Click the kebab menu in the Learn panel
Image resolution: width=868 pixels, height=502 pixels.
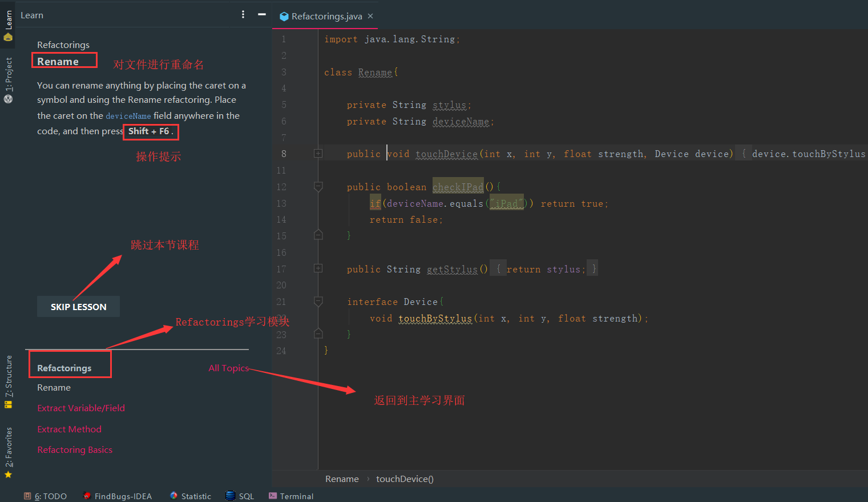243,14
